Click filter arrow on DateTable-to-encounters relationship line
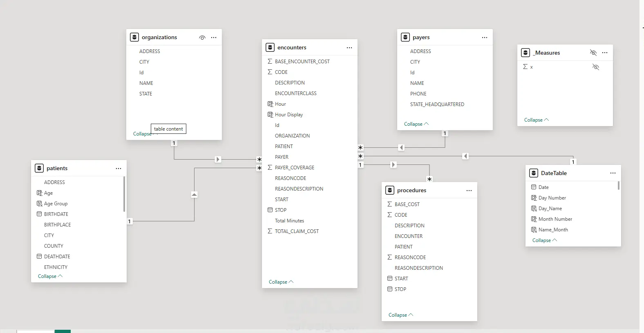The height and width of the screenshot is (333, 644). coord(465,156)
